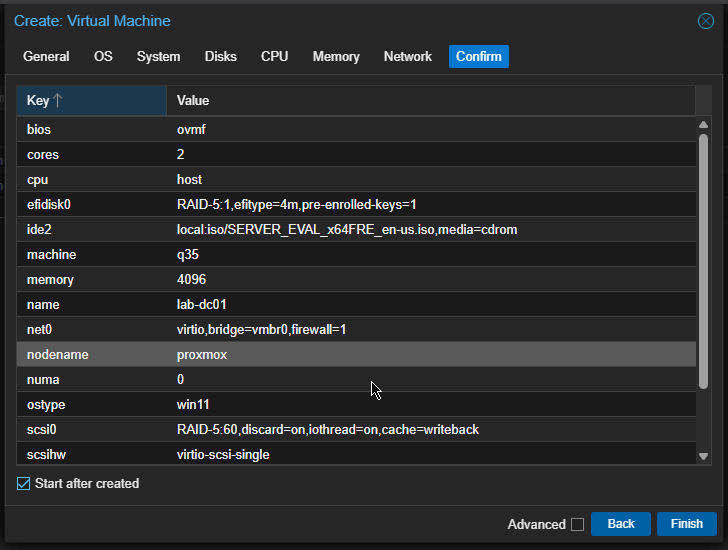Click the RAID-5:60,discard=on value
728x550 pixels.
[x=431, y=430]
